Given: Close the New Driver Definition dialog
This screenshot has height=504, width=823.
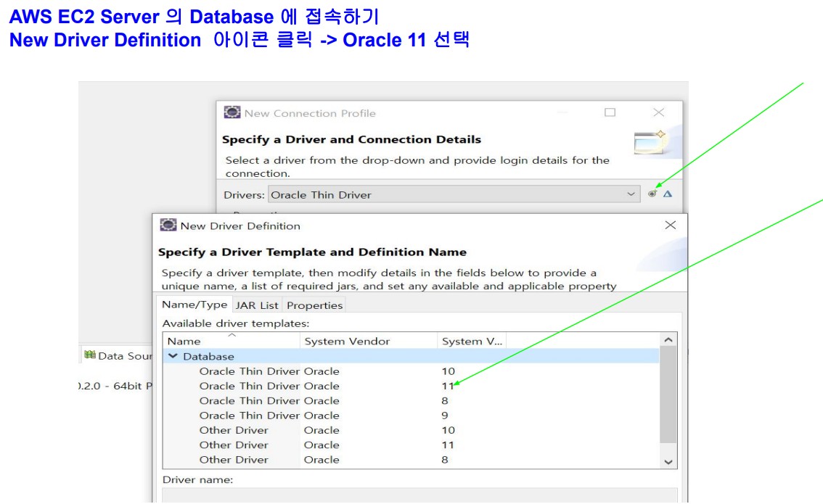Looking at the screenshot, I should 671,225.
